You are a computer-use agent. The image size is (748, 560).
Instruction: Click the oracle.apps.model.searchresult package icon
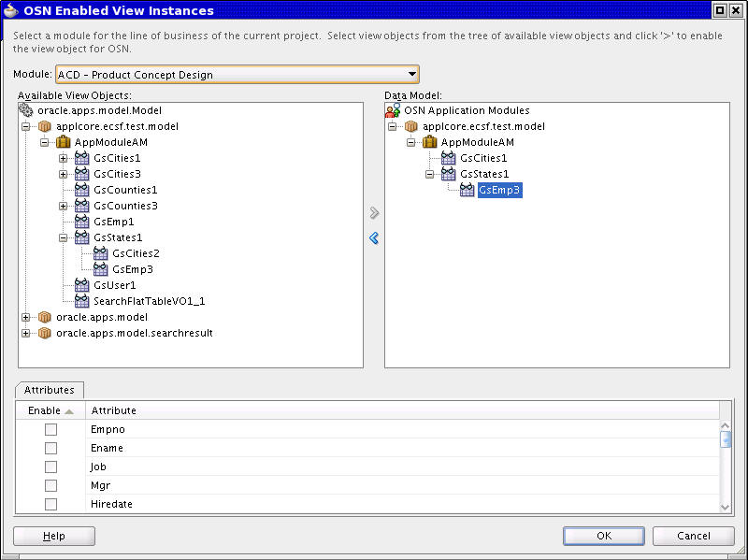pos(44,333)
